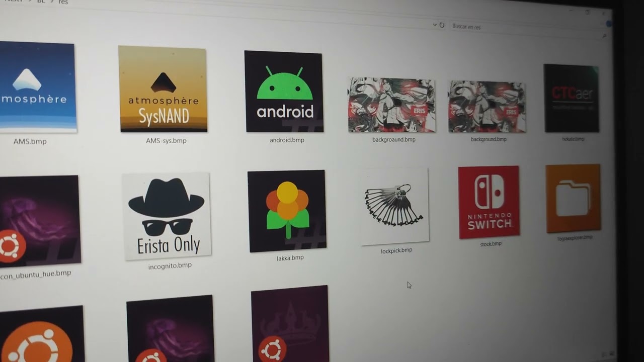Select the backgroaund.bmp anime artwork thumbnail
The height and width of the screenshot is (362, 644).
[392, 105]
